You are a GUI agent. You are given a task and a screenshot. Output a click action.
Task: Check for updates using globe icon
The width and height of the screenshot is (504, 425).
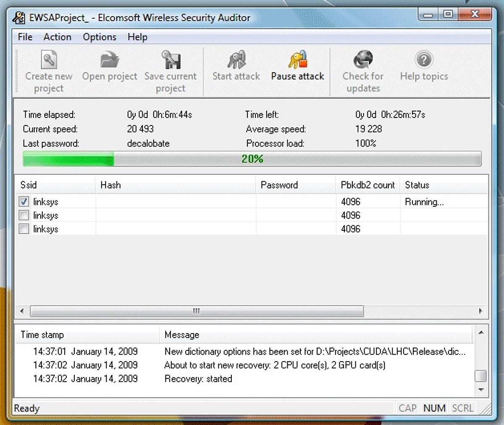[x=363, y=60]
